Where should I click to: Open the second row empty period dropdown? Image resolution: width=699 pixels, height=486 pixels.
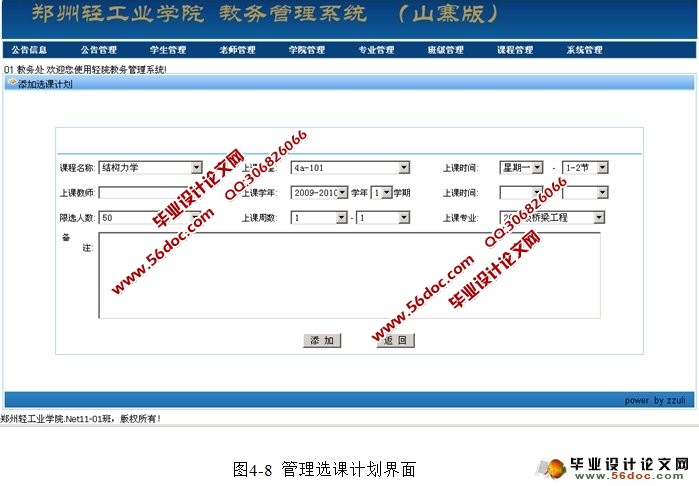[x=585, y=193]
